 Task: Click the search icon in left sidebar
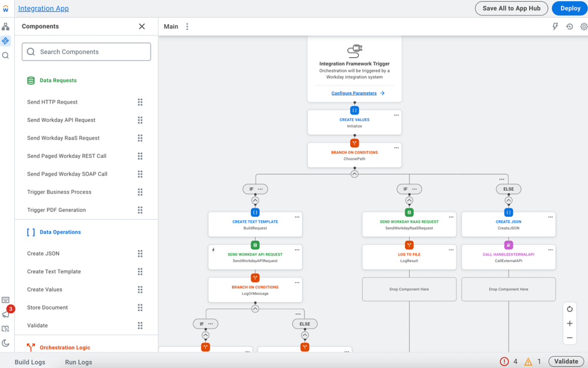coord(5,55)
